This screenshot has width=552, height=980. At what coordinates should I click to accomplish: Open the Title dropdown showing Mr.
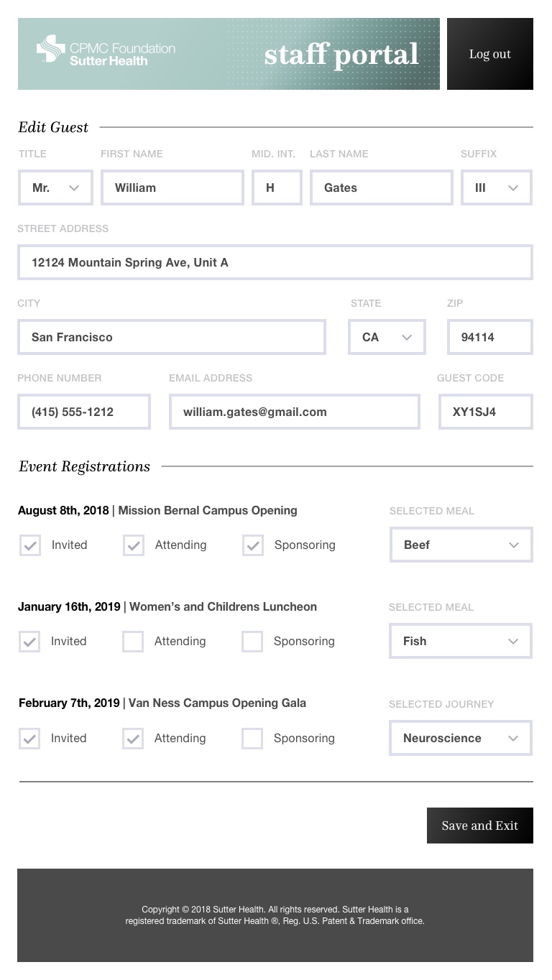(x=55, y=188)
